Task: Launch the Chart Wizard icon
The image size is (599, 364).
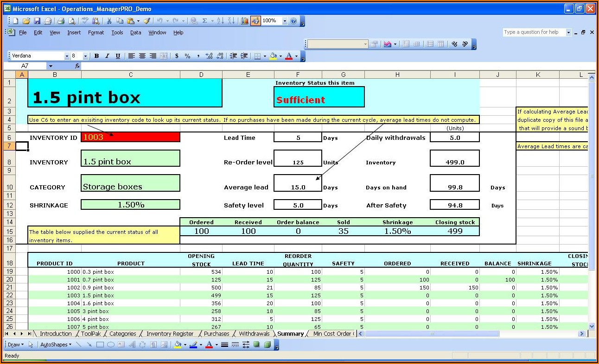Action: coord(245,21)
